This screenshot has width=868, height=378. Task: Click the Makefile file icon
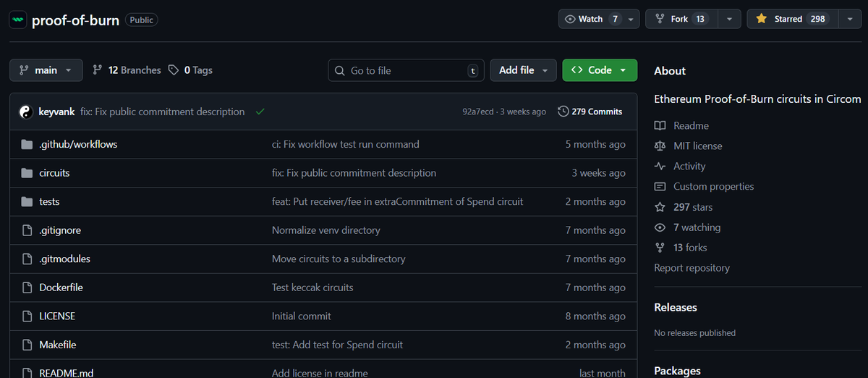(x=27, y=345)
